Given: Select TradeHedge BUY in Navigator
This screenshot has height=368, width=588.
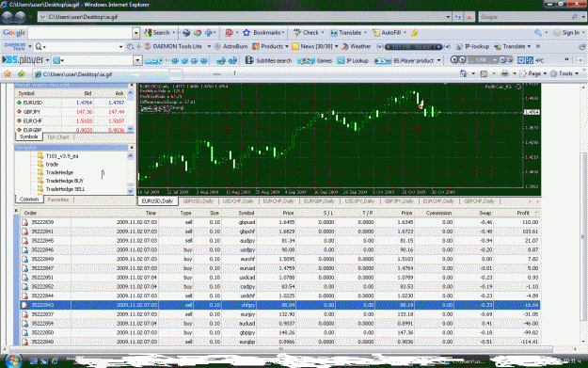Looking at the screenshot, I should point(65,181).
